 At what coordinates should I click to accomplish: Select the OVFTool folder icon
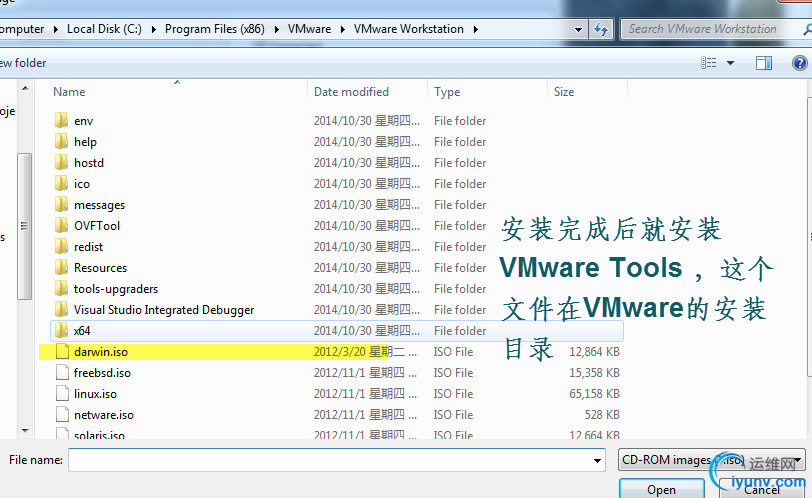[61, 226]
